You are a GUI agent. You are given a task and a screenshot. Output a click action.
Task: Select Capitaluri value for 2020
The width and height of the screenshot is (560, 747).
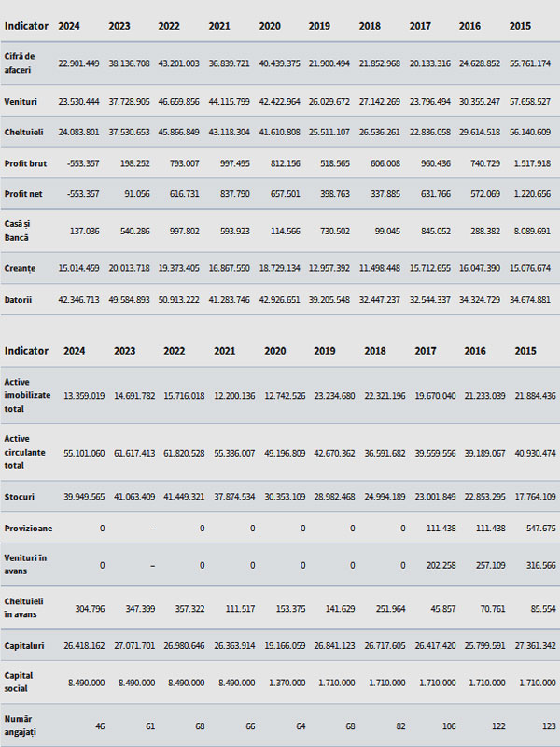tap(285, 645)
